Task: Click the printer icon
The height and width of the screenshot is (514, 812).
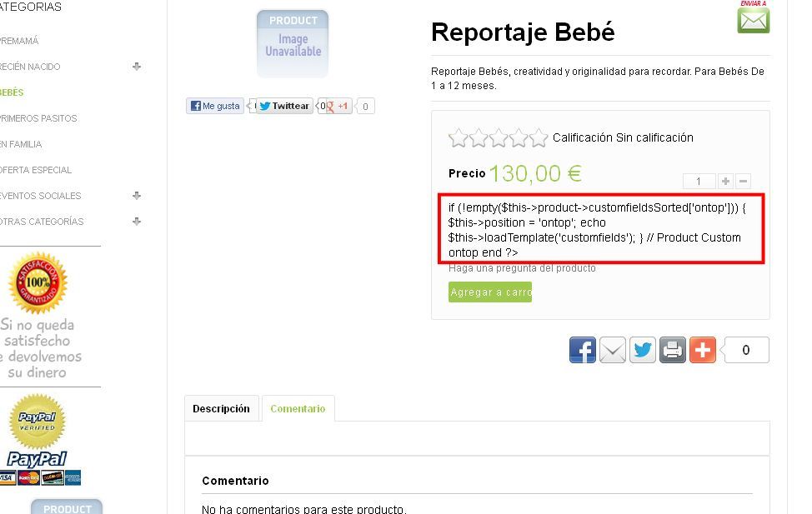Action: (x=673, y=350)
